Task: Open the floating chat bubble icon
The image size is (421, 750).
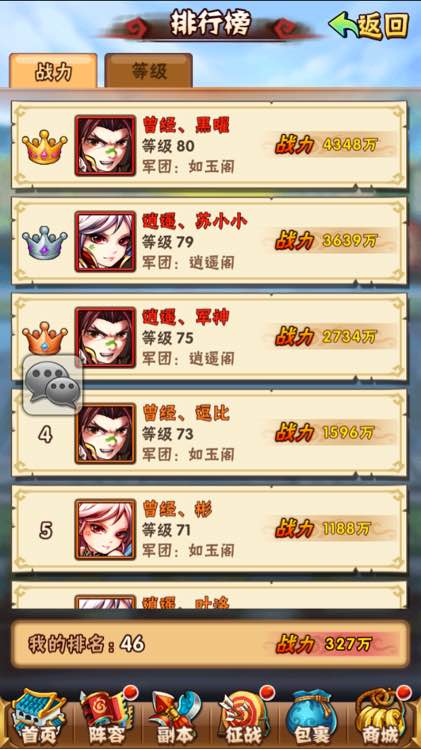Action: point(53,385)
